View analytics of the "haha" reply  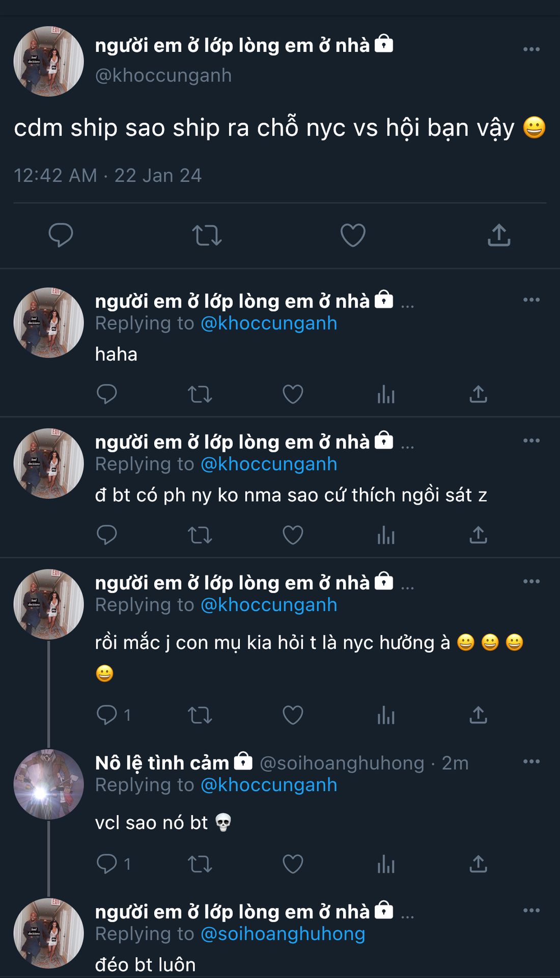pyautogui.click(x=386, y=394)
